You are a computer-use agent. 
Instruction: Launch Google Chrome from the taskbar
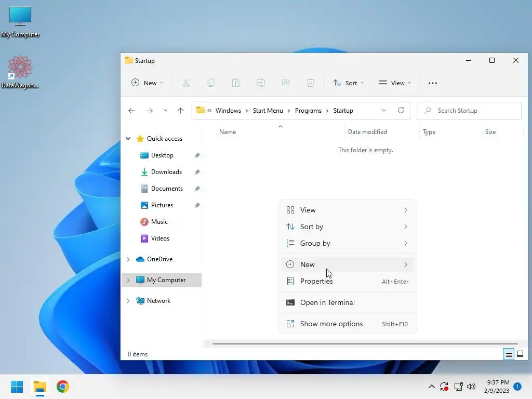[63, 387]
